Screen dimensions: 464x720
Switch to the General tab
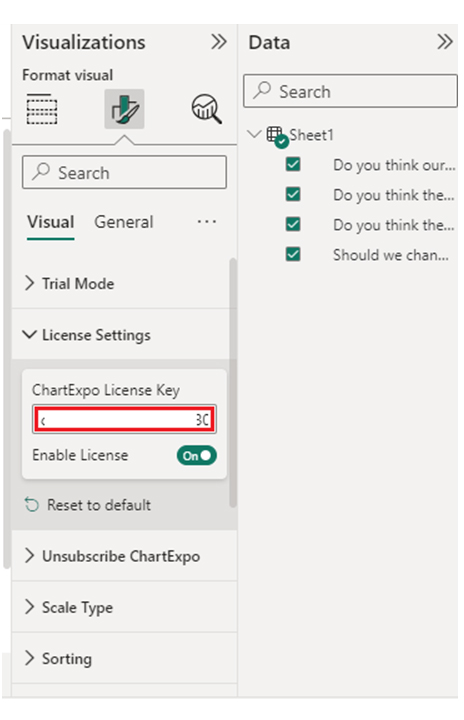[x=124, y=222]
